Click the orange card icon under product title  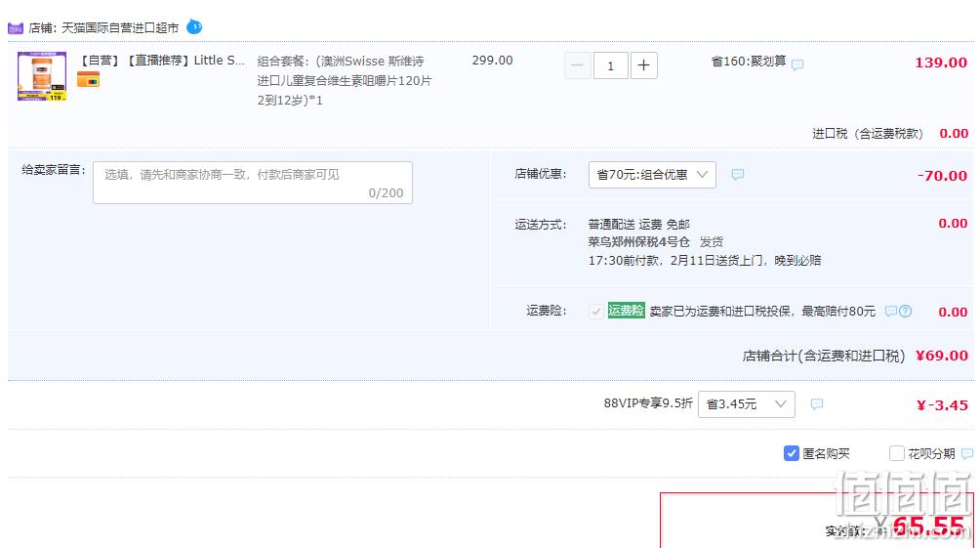click(88, 80)
